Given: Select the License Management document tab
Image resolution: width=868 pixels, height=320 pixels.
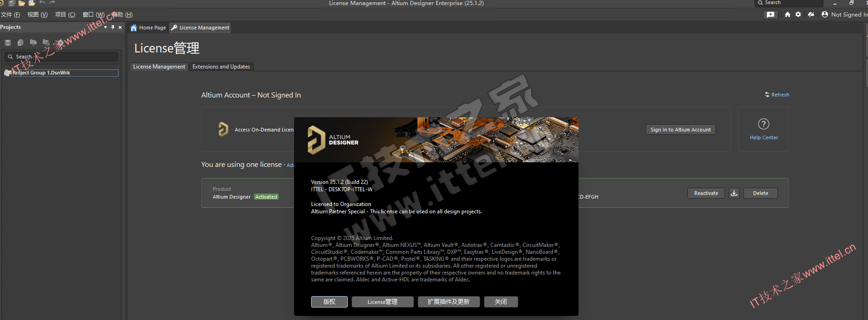Looking at the screenshot, I should click(x=200, y=28).
